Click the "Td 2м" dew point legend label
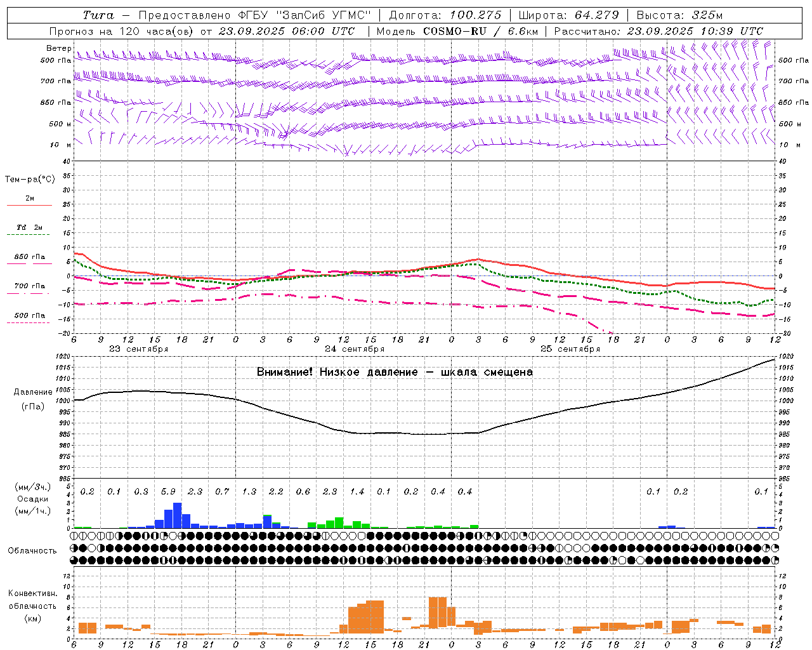812x650 pixels. 29,227
